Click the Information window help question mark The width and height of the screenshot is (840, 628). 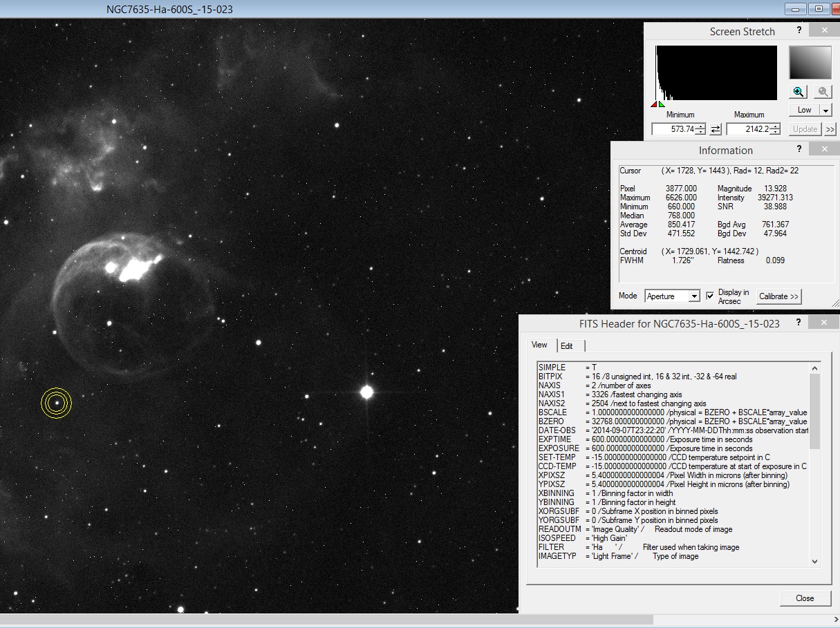pyautogui.click(x=799, y=149)
